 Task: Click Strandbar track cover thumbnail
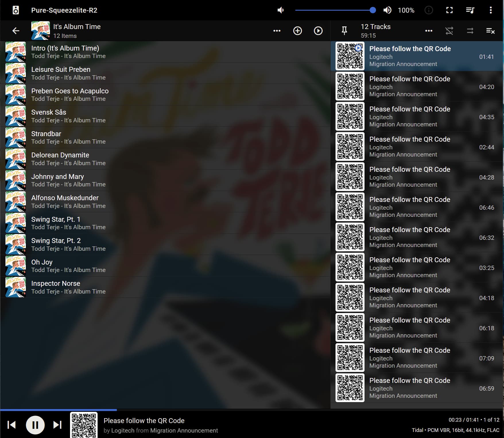coord(16,138)
